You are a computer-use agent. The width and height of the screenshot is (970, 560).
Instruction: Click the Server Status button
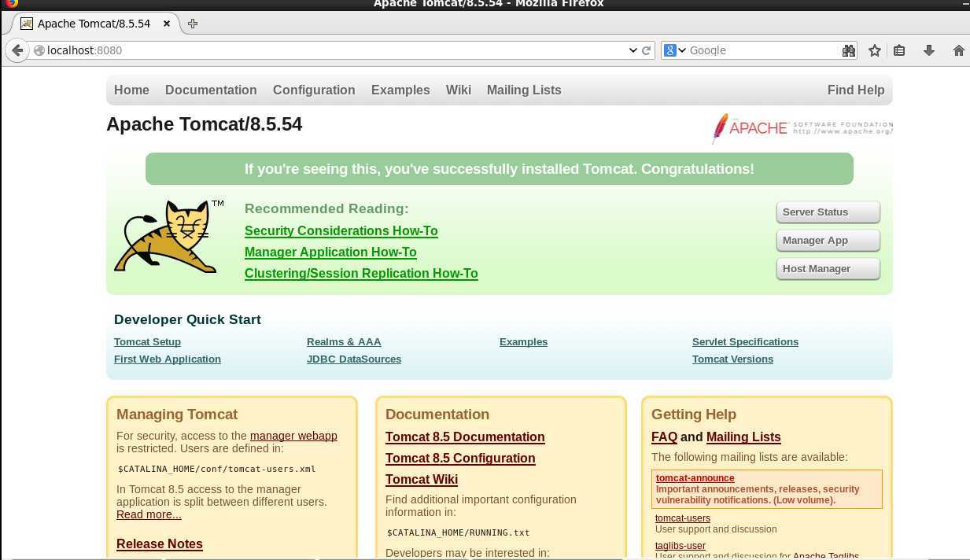pyautogui.click(x=828, y=212)
